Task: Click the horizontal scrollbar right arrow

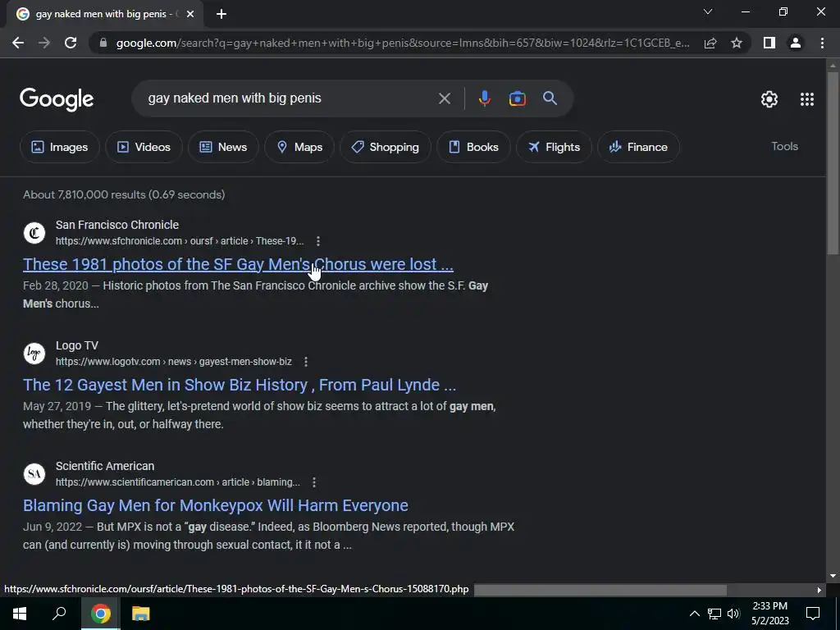Action: pos(819,590)
